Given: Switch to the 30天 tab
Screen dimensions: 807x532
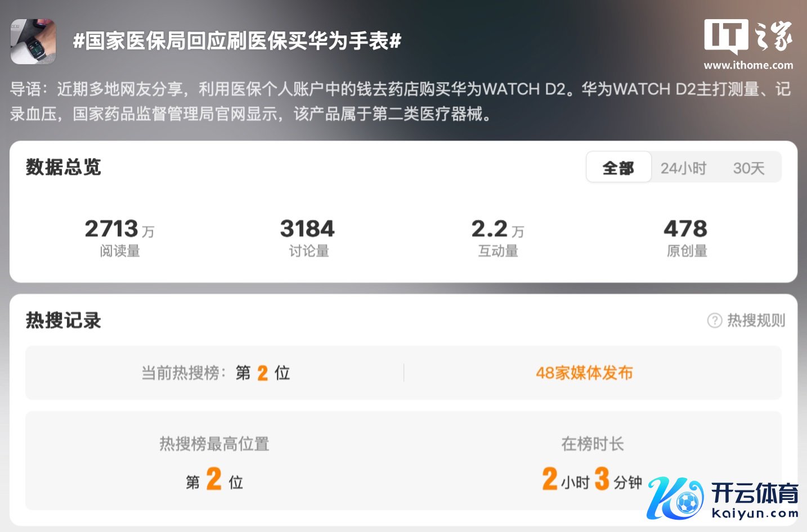Looking at the screenshot, I should (x=748, y=168).
